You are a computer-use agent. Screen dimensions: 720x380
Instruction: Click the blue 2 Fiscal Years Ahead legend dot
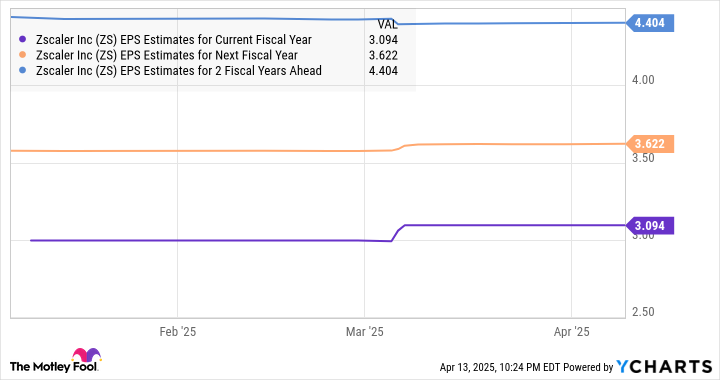tap(23, 71)
